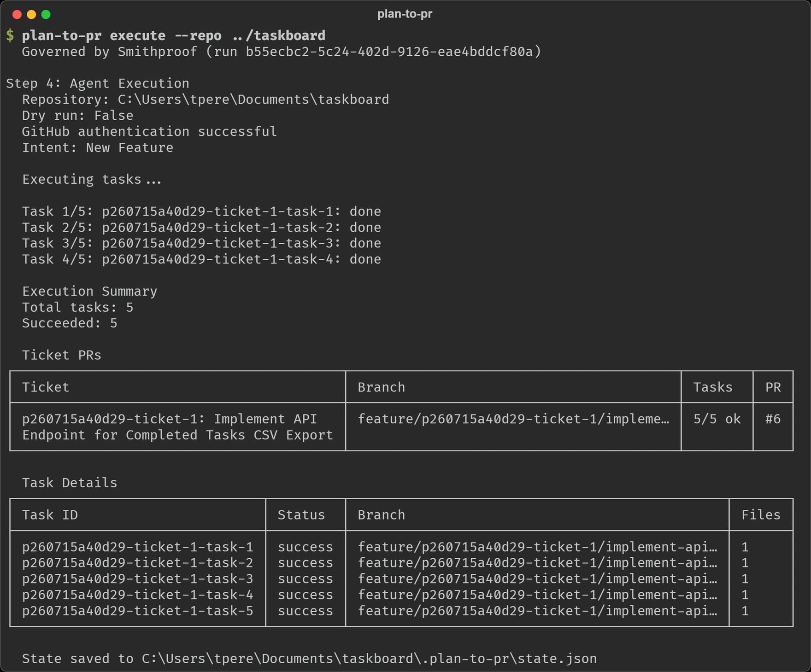Click the Task Details heading
The height and width of the screenshot is (672, 811).
70,483
